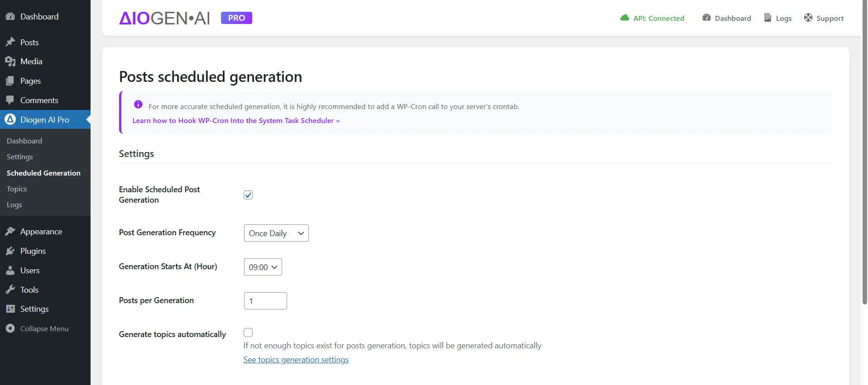Open the header Dashboard link

pos(727,18)
